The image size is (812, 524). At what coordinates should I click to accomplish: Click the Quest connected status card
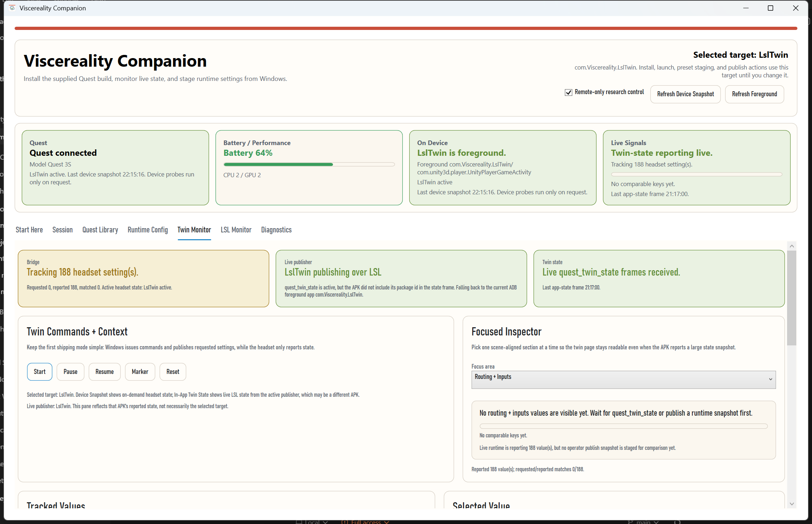(115, 168)
